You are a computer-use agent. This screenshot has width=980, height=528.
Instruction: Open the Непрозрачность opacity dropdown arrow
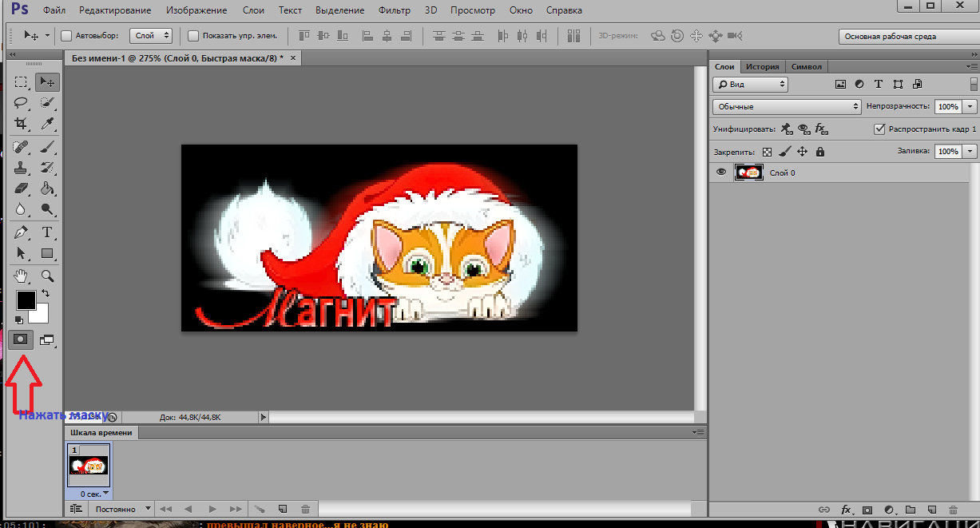970,106
